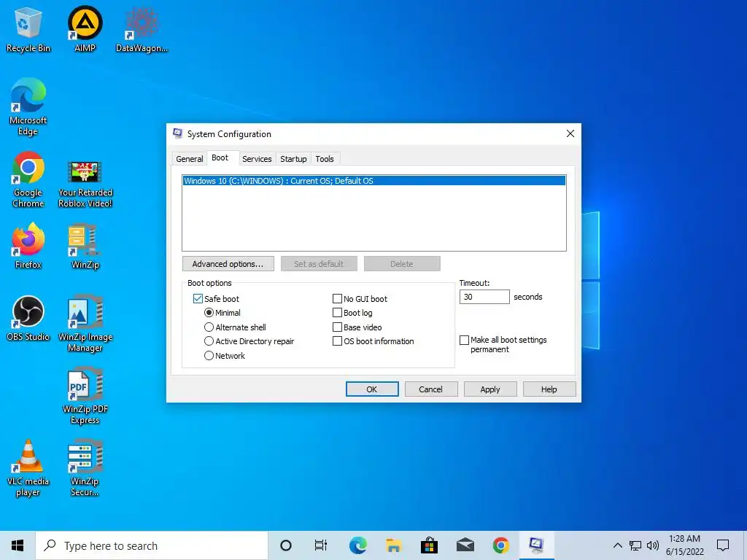Open Microsoft Store from taskbar
This screenshot has width=747, height=560.
[x=429, y=545]
